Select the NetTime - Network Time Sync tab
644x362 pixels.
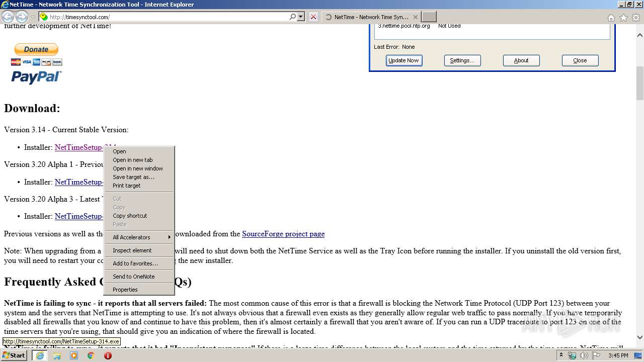coord(371,17)
